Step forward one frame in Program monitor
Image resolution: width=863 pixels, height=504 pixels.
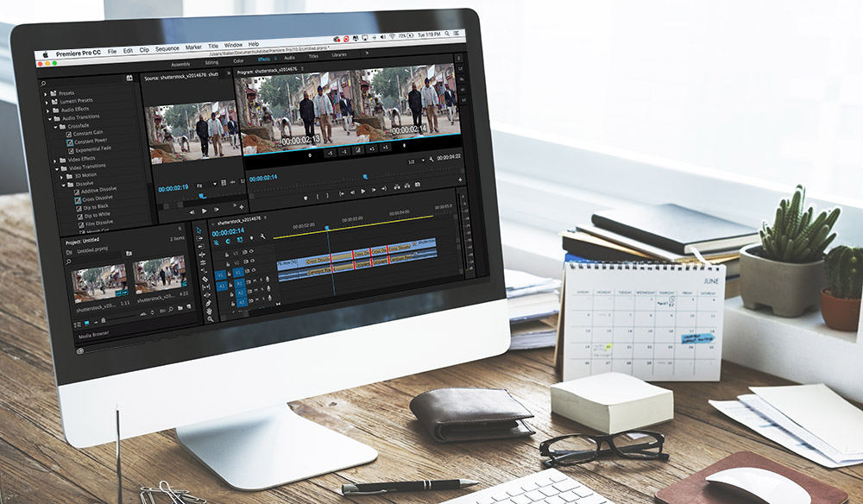pos(374,190)
